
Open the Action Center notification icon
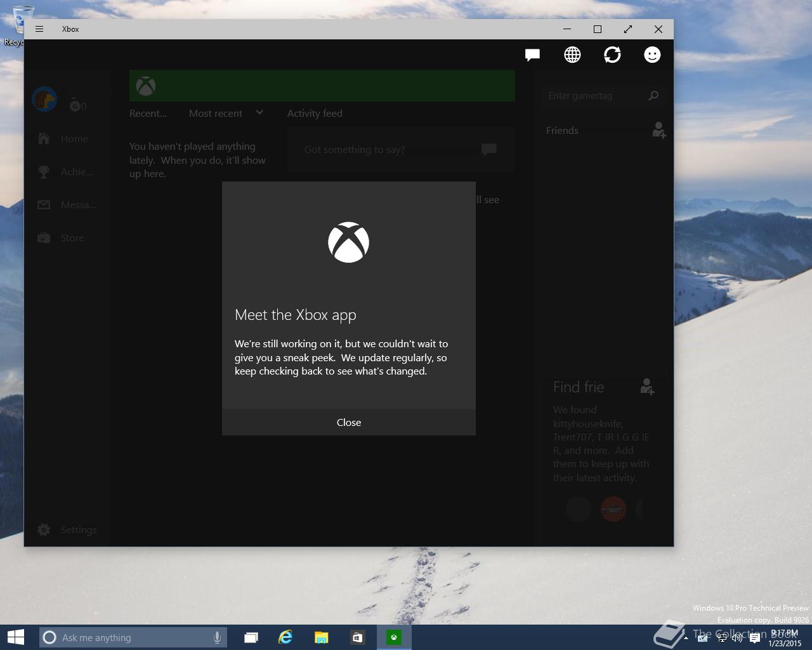point(754,639)
